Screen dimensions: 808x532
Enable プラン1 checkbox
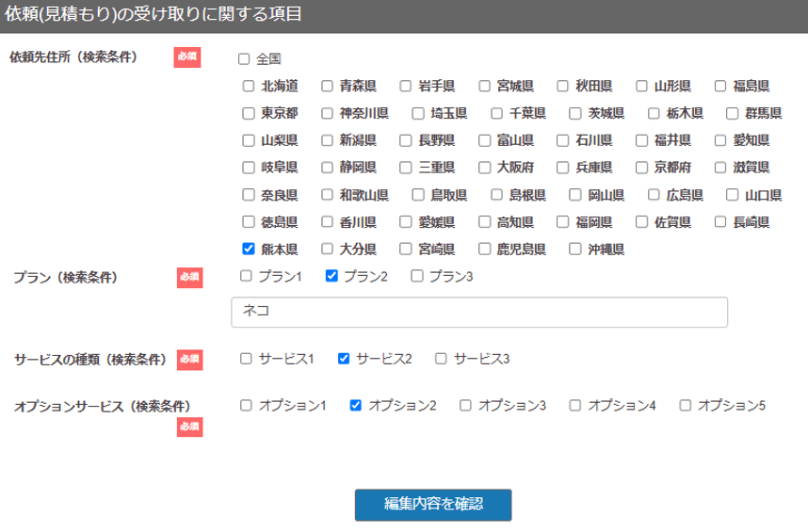click(247, 276)
